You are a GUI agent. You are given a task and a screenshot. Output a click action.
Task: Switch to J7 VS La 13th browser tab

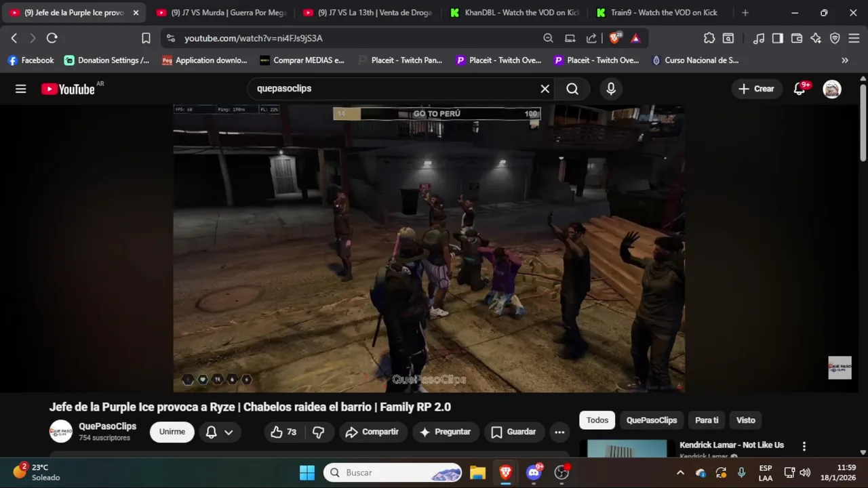368,12
